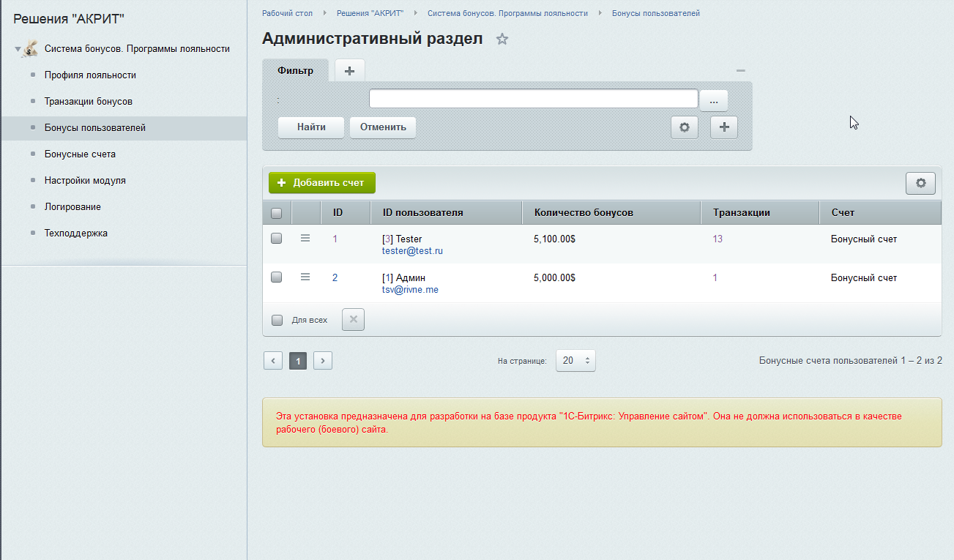954x560 pixels.
Task: Open row actions menu for Tester
Action: click(x=305, y=238)
